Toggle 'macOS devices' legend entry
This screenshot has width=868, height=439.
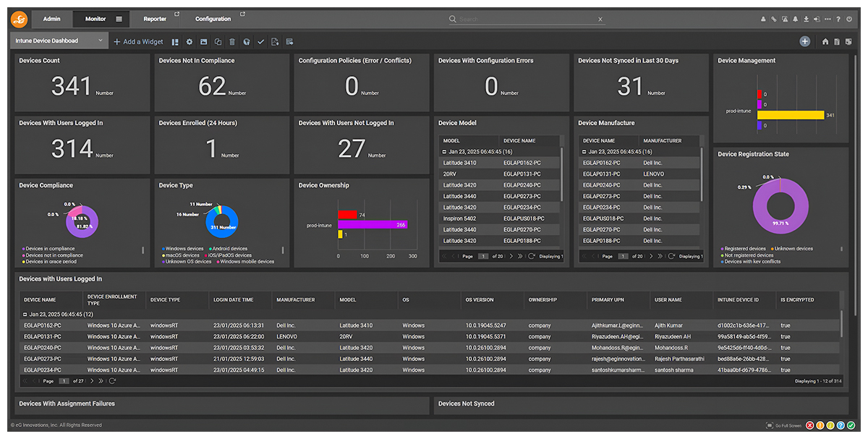pyautogui.click(x=180, y=255)
